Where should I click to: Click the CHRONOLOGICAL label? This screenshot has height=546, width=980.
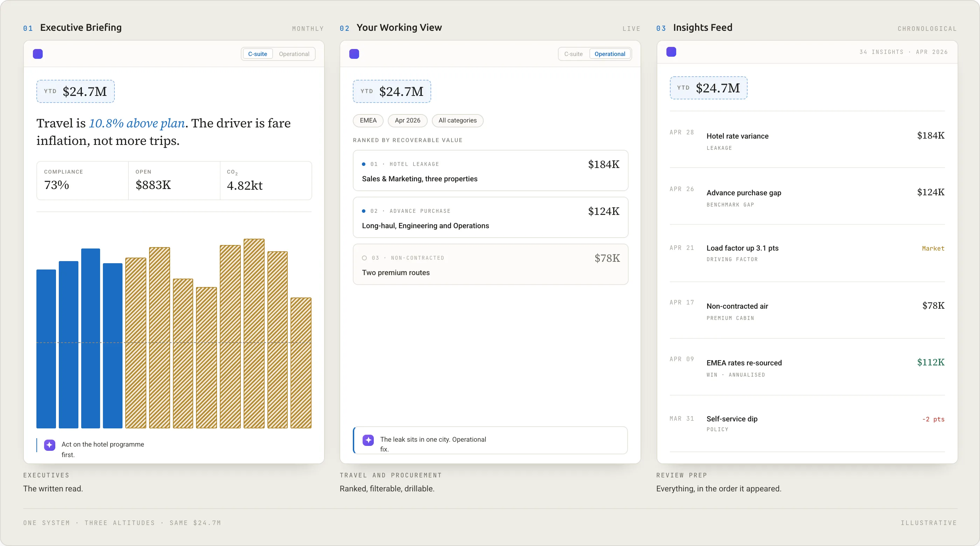click(x=927, y=29)
